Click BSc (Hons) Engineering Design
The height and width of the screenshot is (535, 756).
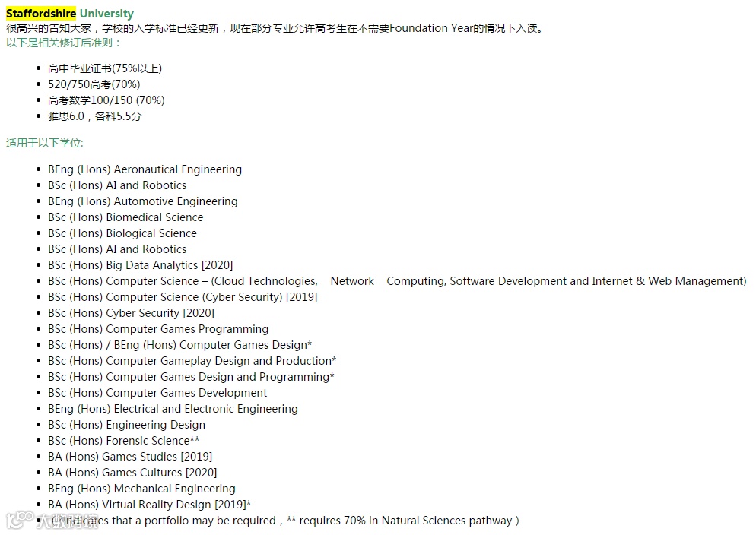[x=126, y=424]
